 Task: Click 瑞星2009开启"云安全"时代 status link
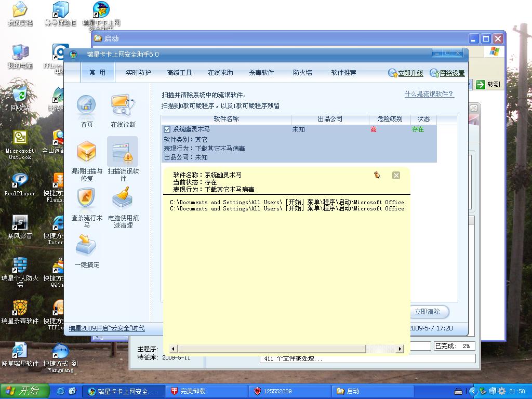[x=107, y=328]
